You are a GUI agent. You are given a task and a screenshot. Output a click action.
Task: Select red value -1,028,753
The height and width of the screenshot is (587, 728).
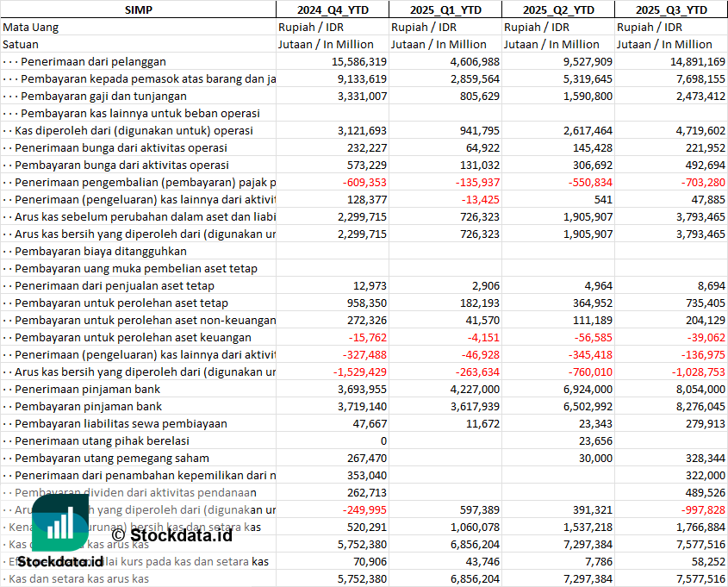coord(699,372)
